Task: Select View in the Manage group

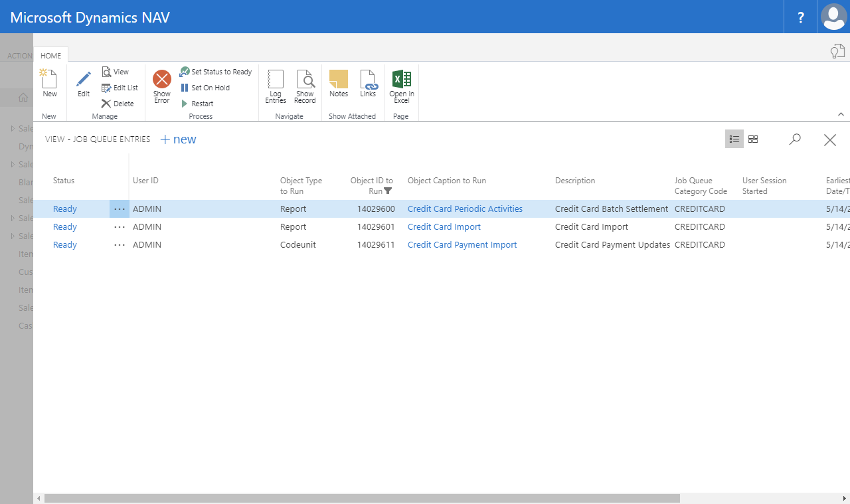Action: click(115, 72)
